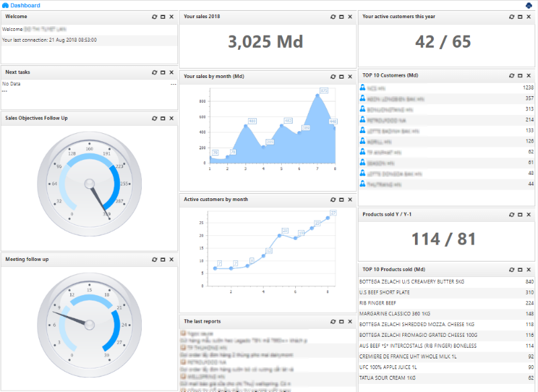Expand the Next tasks widget
The width and height of the screenshot is (538, 392).
coord(162,72)
